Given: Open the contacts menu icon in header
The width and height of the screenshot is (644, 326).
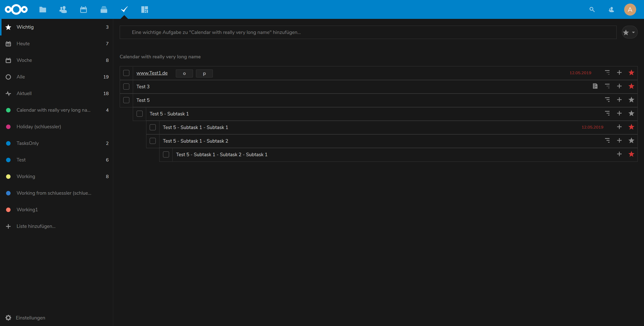Looking at the screenshot, I should (611, 10).
